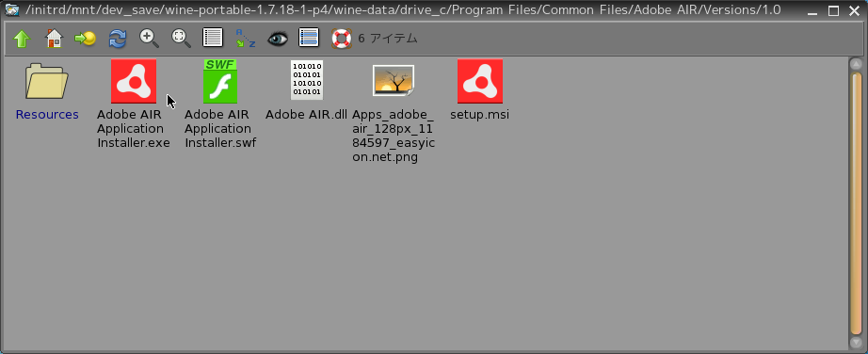Select the Adobe AIR.dll binary icon
The image size is (868, 354).
(306, 80)
